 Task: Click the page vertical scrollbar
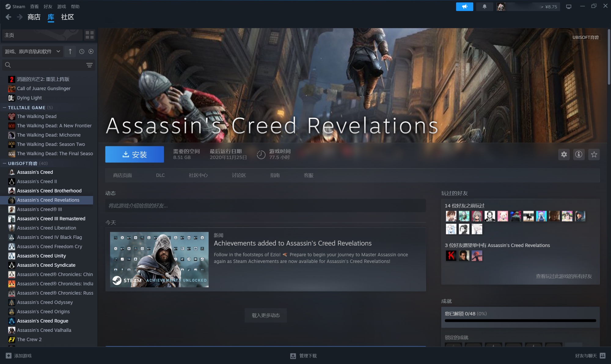pos(609,57)
